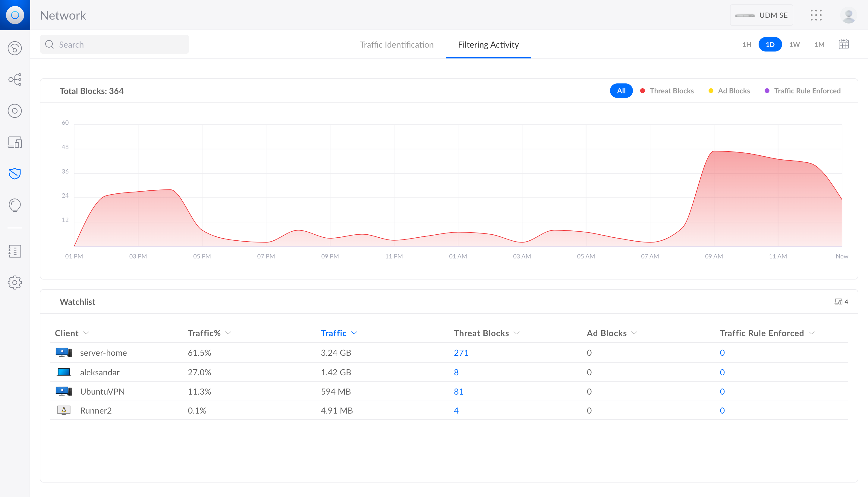Select the 1W time range
868x497 pixels.
(794, 44)
